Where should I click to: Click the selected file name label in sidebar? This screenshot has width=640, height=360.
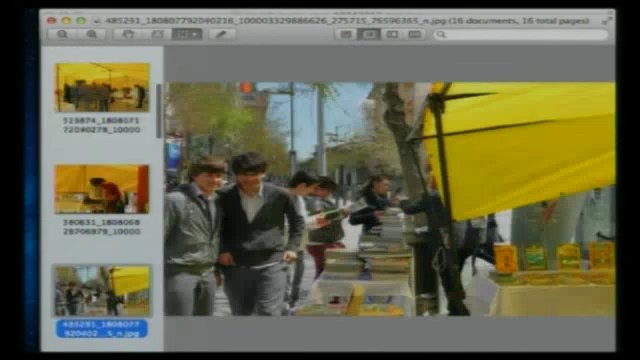coord(102,329)
